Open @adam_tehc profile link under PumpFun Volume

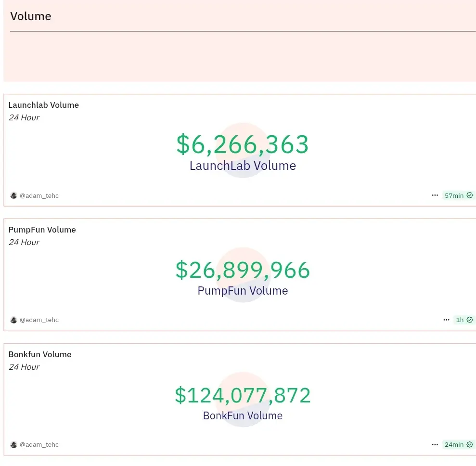point(39,320)
